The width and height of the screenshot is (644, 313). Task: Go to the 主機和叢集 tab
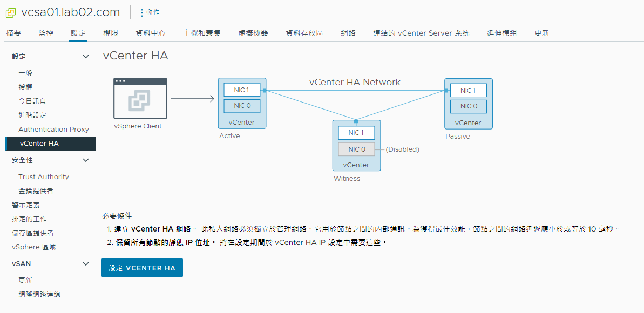click(202, 33)
